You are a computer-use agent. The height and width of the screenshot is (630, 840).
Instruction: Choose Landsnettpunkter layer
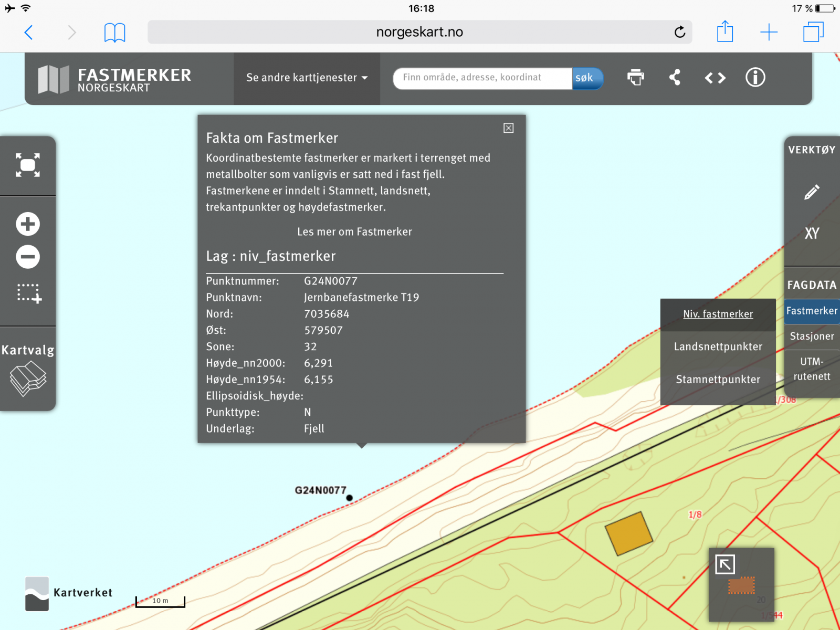[718, 346]
